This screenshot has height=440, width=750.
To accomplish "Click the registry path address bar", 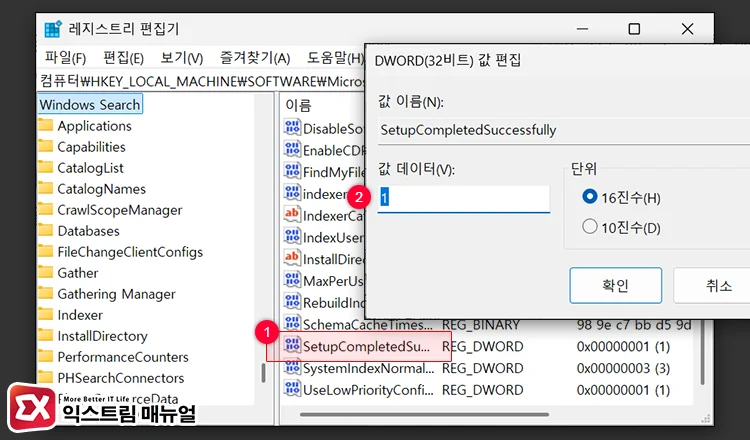I will [x=202, y=81].
